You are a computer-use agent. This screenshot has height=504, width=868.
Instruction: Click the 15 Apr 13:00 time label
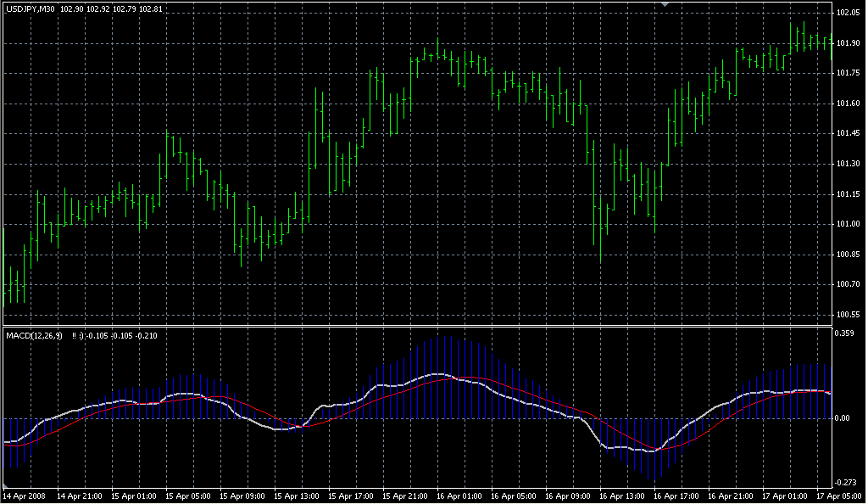coord(297,496)
